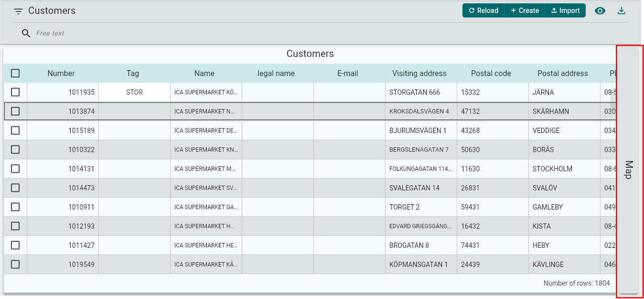Screen dimensions: 644x299
Task: Click the STORGATAN 666 address cell
Action: [x=421, y=92]
